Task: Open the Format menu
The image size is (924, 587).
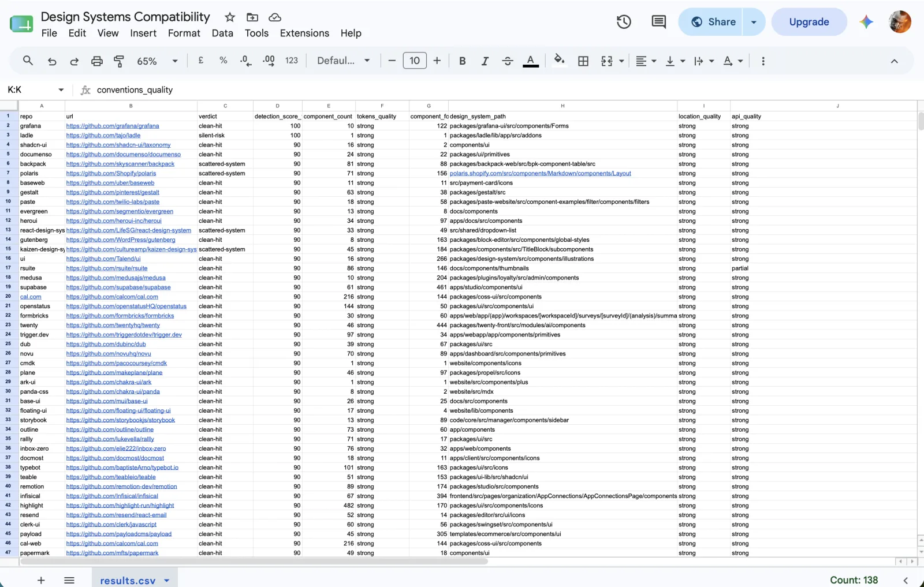Action: click(184, 33)
